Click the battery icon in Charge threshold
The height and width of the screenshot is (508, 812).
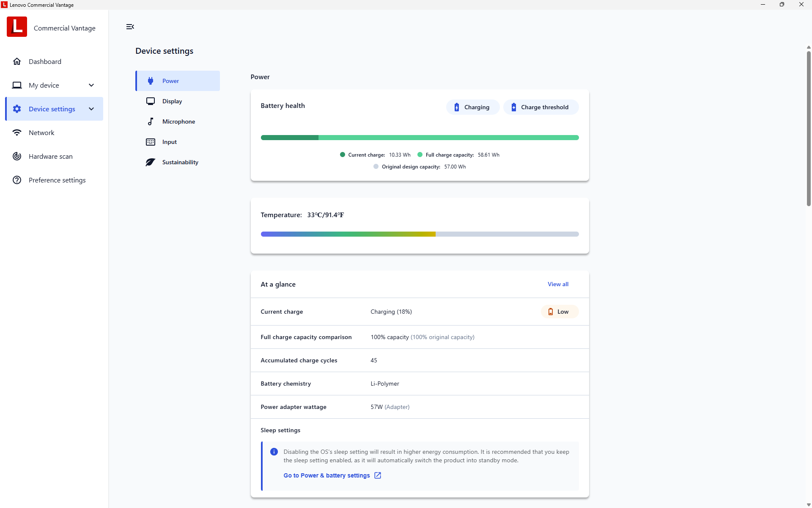coord(513,107)
